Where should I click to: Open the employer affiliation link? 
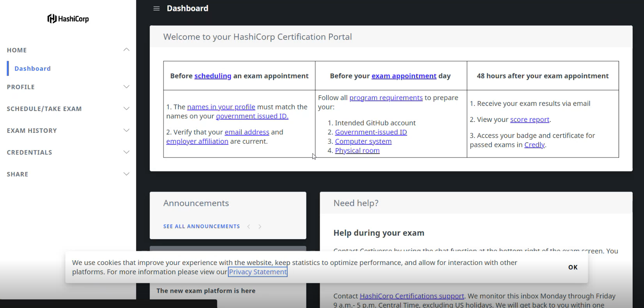[197, 141]
